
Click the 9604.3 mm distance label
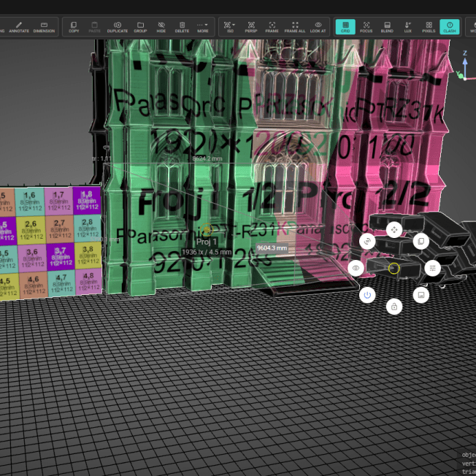[272, 248]
